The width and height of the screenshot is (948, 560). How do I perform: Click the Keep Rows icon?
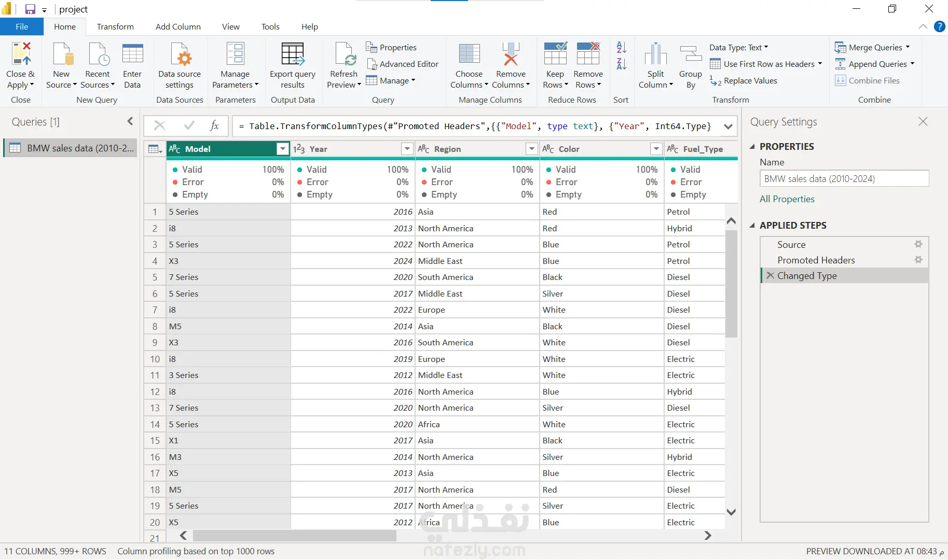555,54
